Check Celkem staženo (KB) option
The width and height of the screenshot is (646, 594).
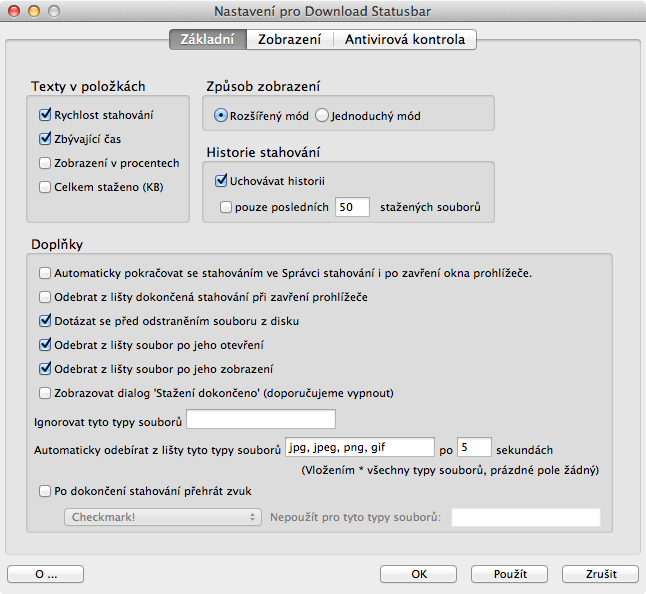click(45, 186)
